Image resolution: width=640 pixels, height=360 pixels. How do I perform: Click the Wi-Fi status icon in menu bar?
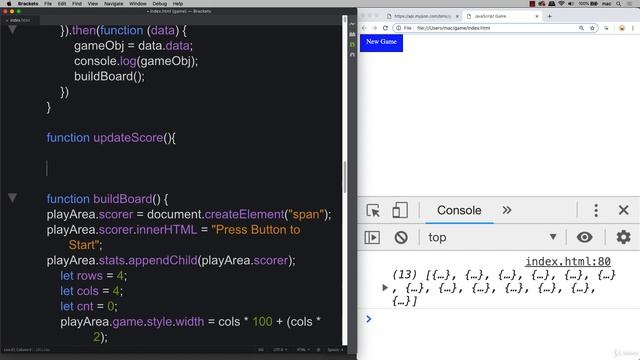tap(561, 4)
